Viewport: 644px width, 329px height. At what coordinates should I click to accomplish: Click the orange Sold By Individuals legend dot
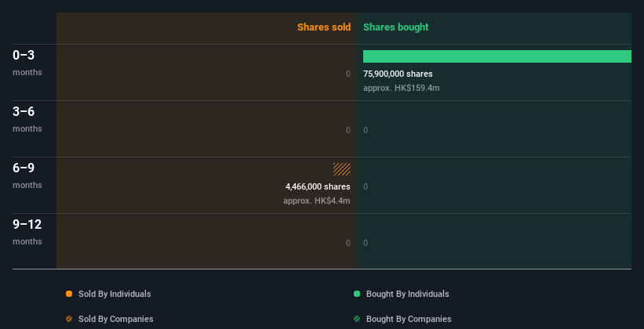[69, 294]
